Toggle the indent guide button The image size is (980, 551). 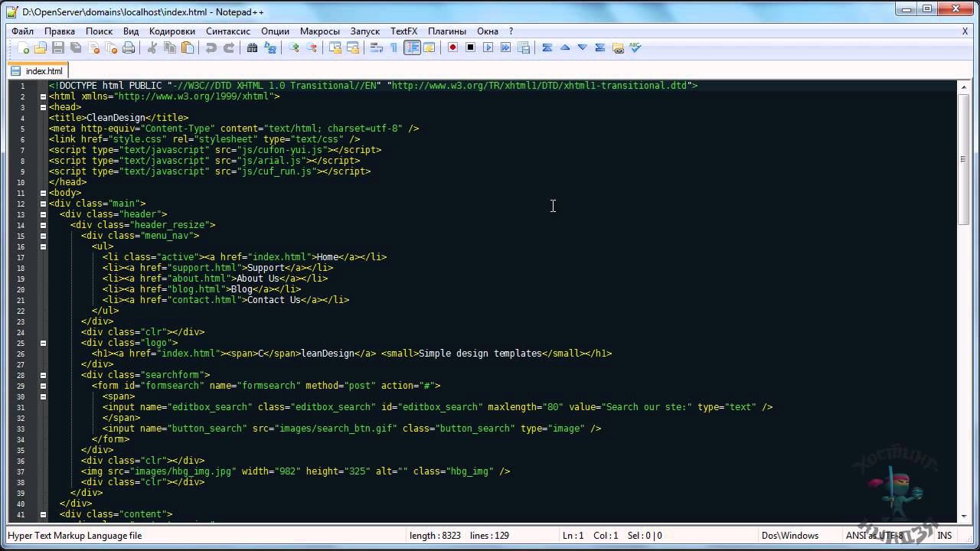412,48
